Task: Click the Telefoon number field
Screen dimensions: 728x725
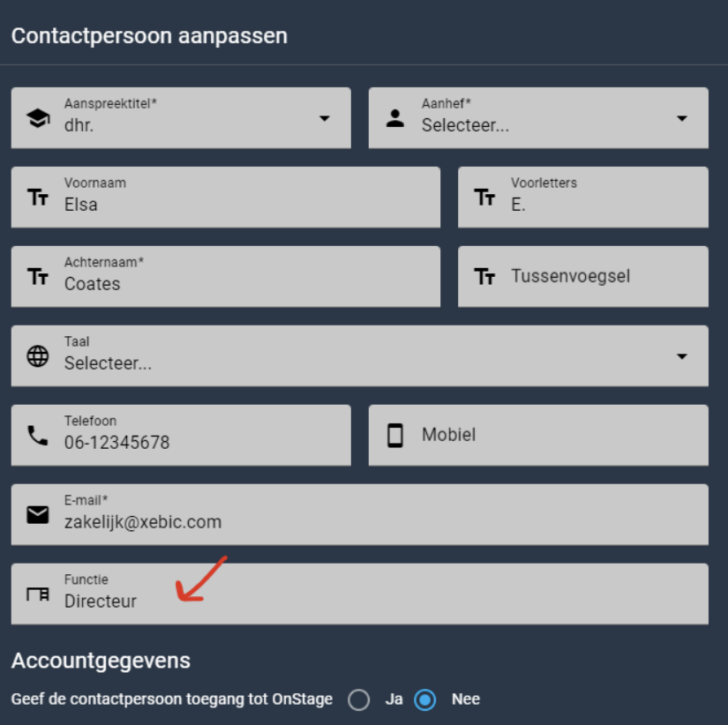Action: (x=181, y=436)
